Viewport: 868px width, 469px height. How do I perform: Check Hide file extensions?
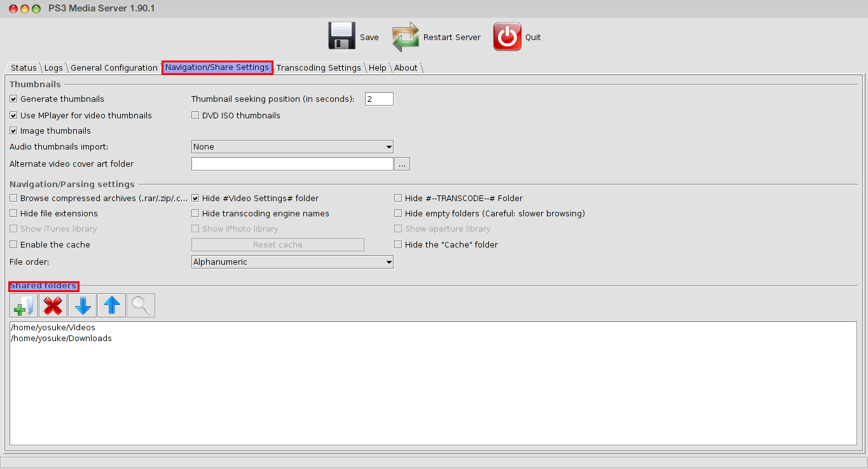[13, 214]
